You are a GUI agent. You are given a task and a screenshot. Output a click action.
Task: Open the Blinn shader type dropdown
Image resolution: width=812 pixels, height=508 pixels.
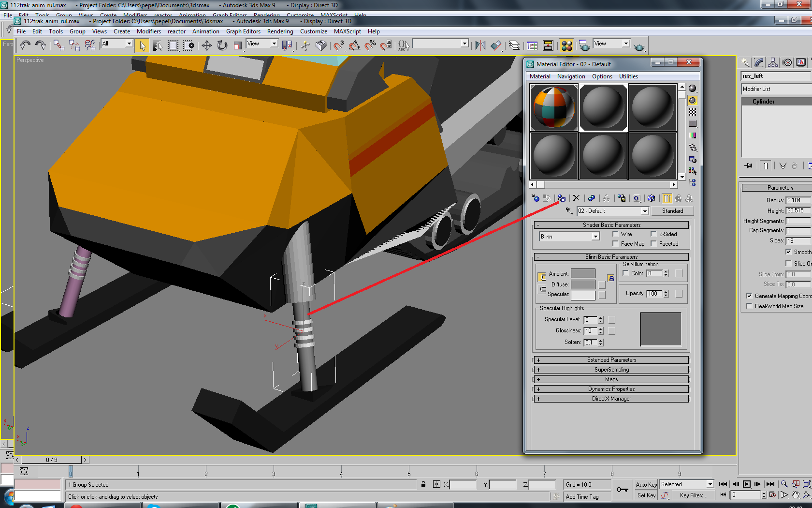click(x=595, y=237)
